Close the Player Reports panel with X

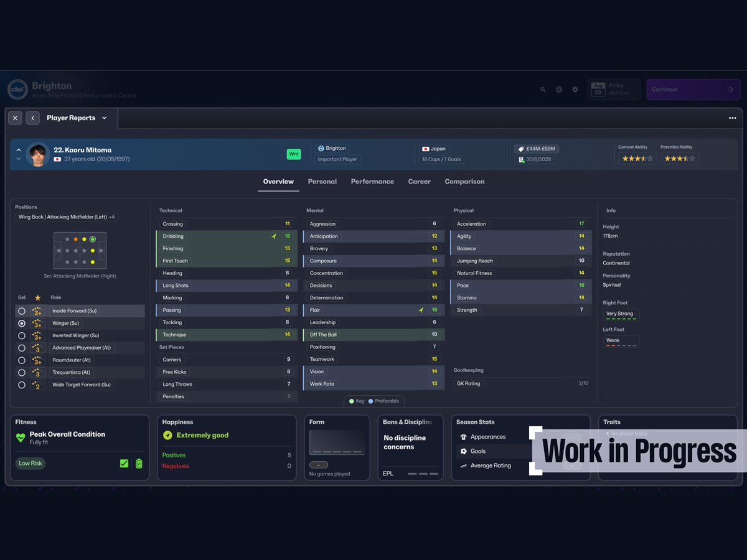pyautogui.click(x=16, y=118)
